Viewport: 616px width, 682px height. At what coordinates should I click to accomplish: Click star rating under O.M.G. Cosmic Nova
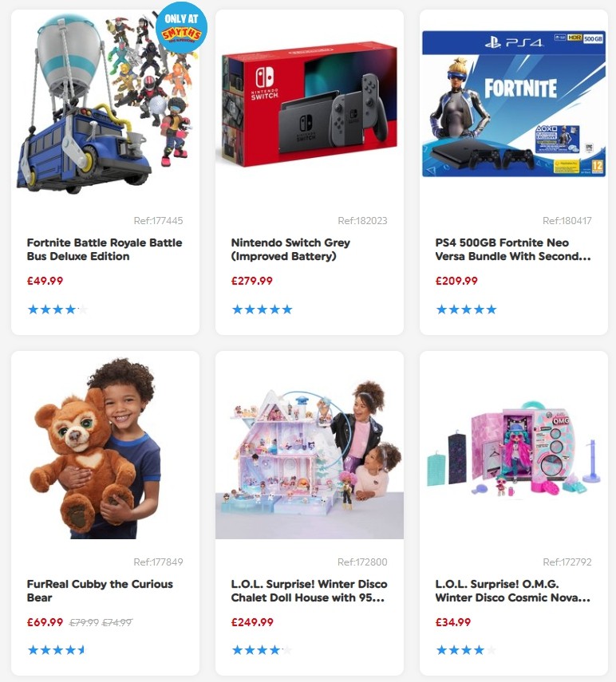[466, 650]
